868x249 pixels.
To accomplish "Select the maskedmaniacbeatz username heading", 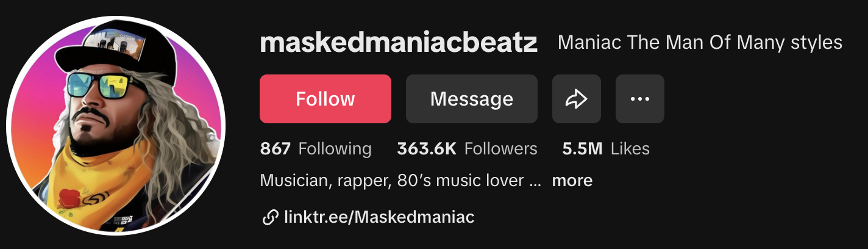I will pyautogui.click(x=399, y=43).
